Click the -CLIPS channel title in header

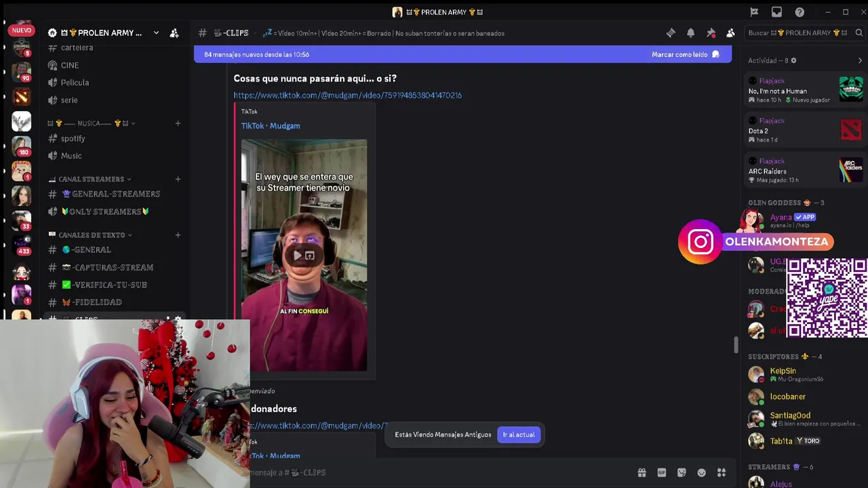[x=231, y=33]
